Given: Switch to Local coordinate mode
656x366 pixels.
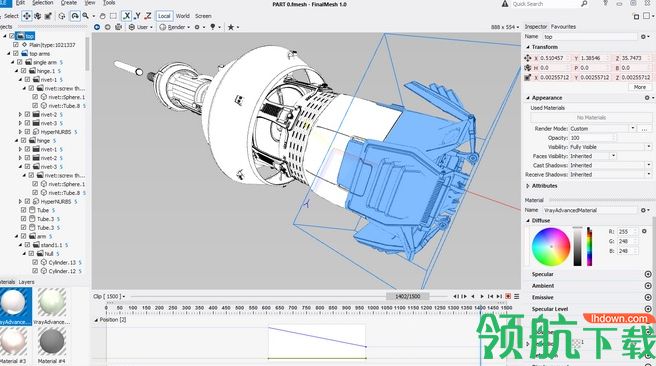Looking at the screenshot, I should [x=164, y=16].
